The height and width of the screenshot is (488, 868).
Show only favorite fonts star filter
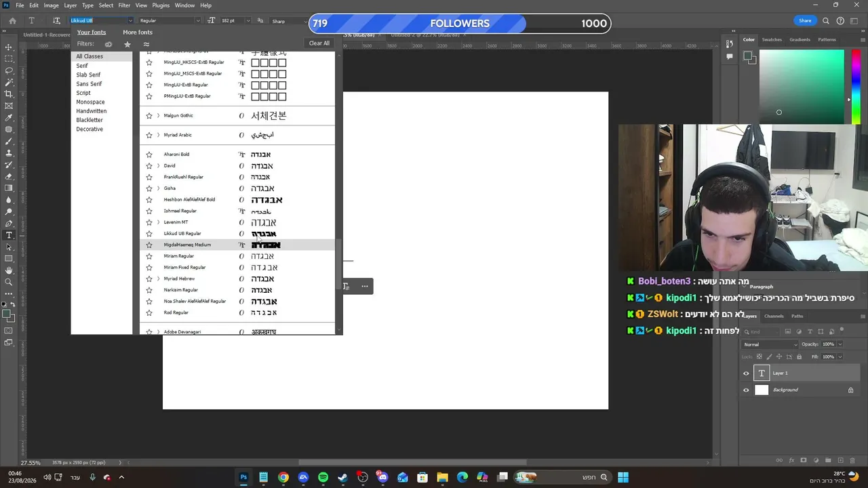pos(127,44)
